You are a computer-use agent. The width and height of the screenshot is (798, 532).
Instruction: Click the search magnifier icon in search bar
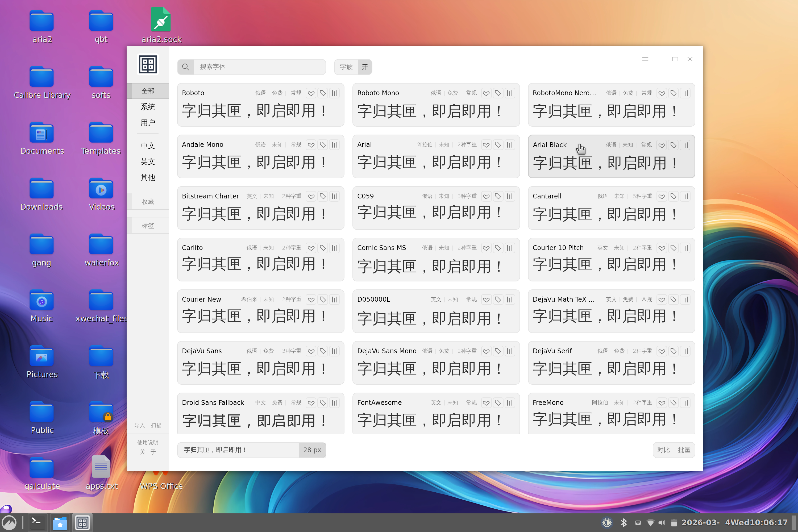click(x=186, y=67)
